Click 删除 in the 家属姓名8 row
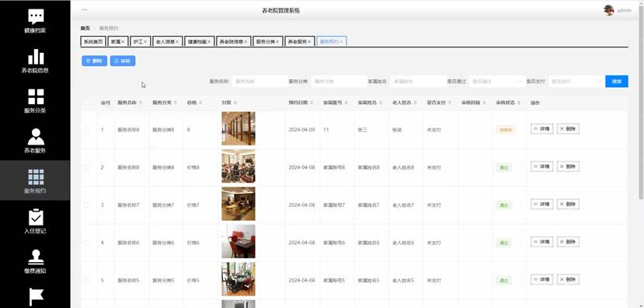 [x=568, y=166]
